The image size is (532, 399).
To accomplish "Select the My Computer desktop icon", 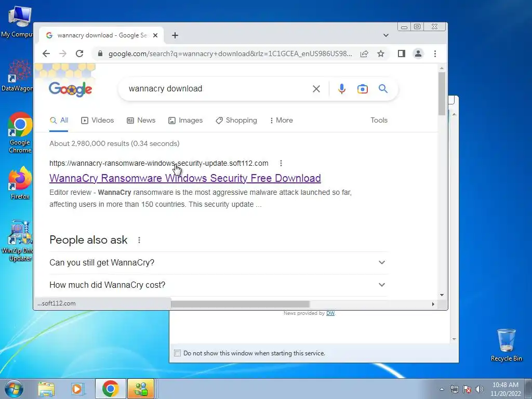I will (18, 21).
